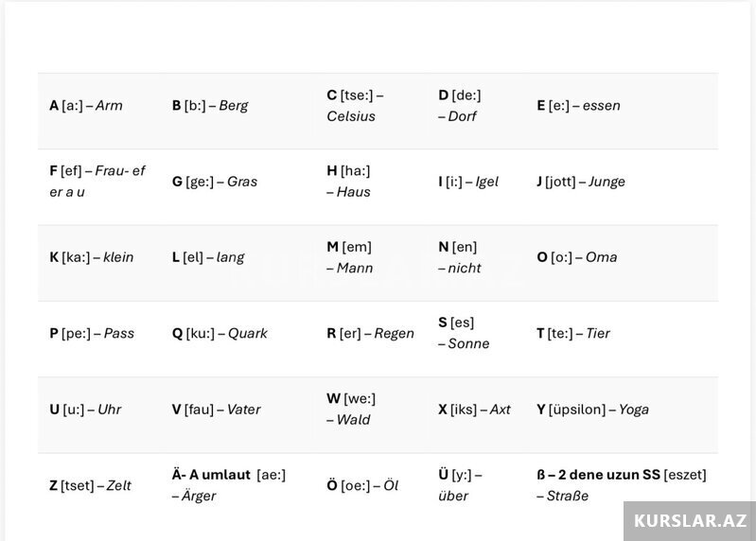
Task: Select the Q cell with Quark
Action: point(220,333)
